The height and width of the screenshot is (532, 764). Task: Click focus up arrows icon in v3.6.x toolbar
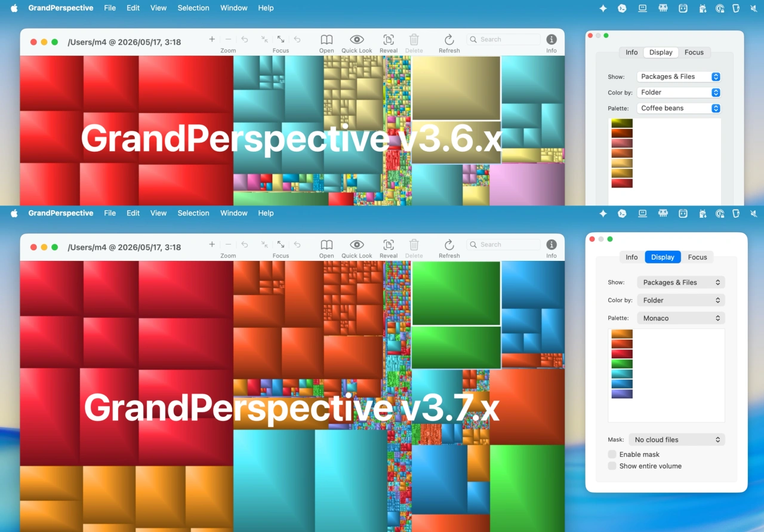point(281,39)
